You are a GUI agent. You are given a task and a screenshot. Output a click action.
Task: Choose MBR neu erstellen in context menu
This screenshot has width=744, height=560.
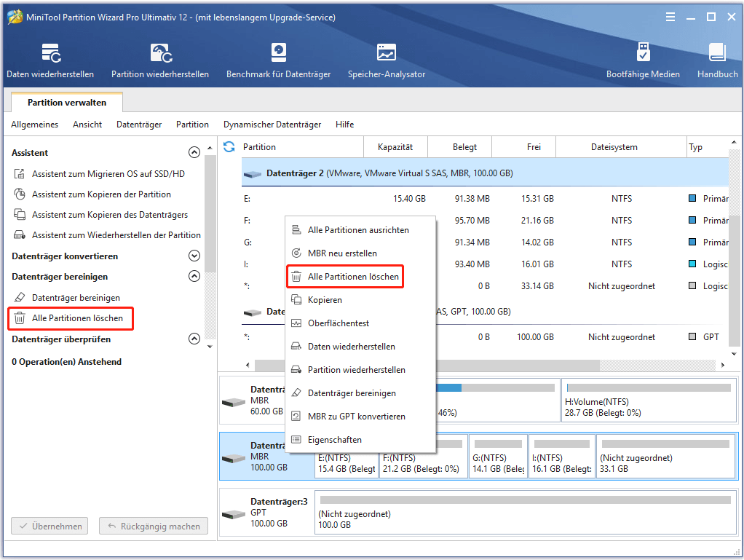point(360,253)
